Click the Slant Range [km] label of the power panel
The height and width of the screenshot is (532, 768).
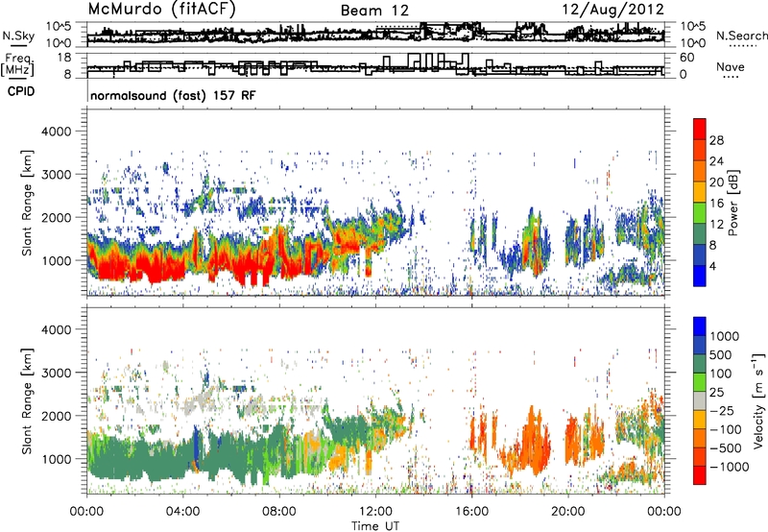pyautogui.click(x=27, y=203)
